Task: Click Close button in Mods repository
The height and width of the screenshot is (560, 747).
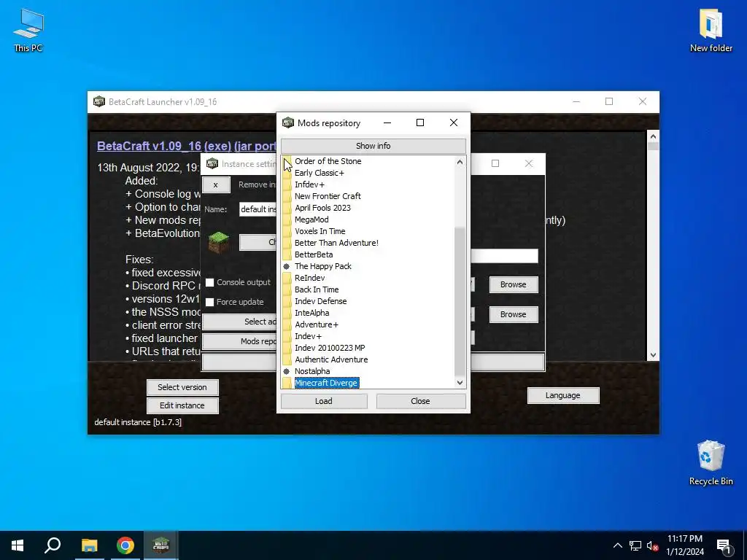Action: click(x=420, y=401)
